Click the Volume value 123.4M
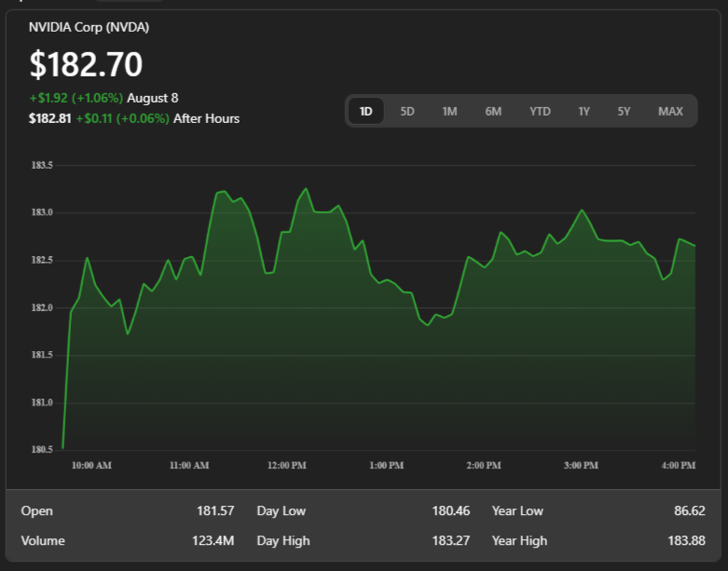Viewport: 728px width, 571px height. tap(212, 541)
